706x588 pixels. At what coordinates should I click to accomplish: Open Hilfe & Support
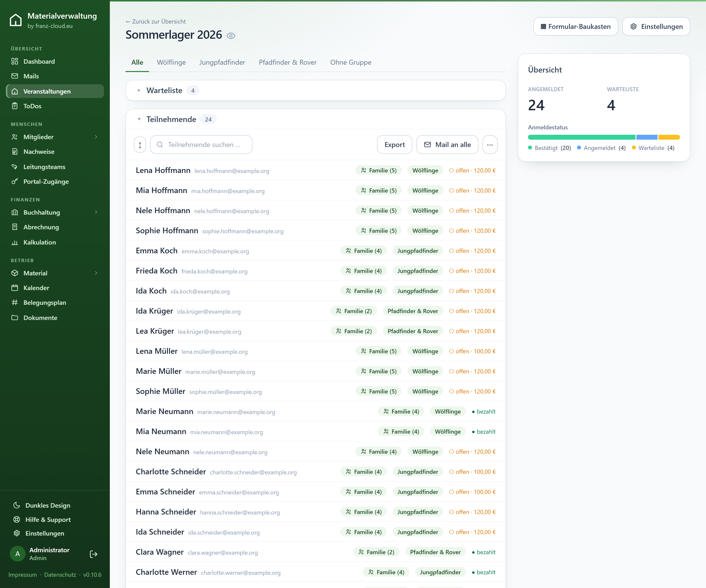point(55,519)
